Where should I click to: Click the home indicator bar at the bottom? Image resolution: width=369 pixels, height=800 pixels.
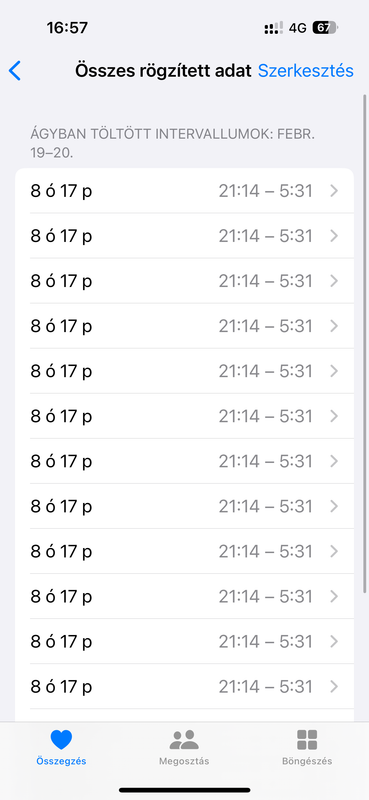[x=185, y=790]
